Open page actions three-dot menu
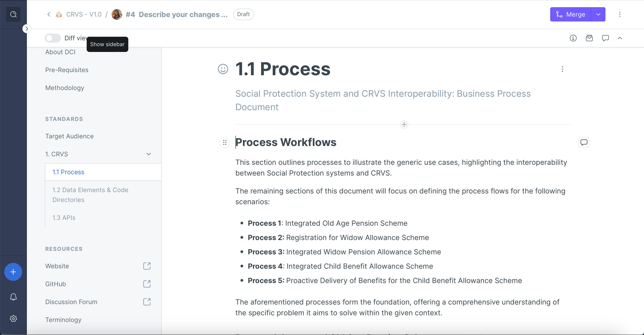Screen dimensions: 644x335 pos(562,69)
